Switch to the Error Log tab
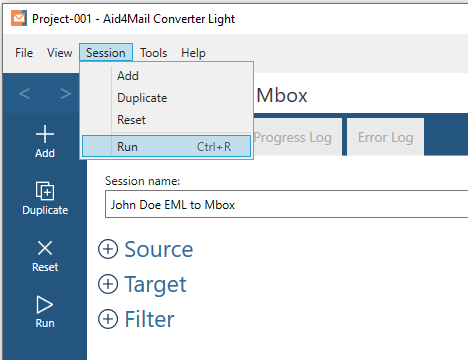 coord(386,137)
